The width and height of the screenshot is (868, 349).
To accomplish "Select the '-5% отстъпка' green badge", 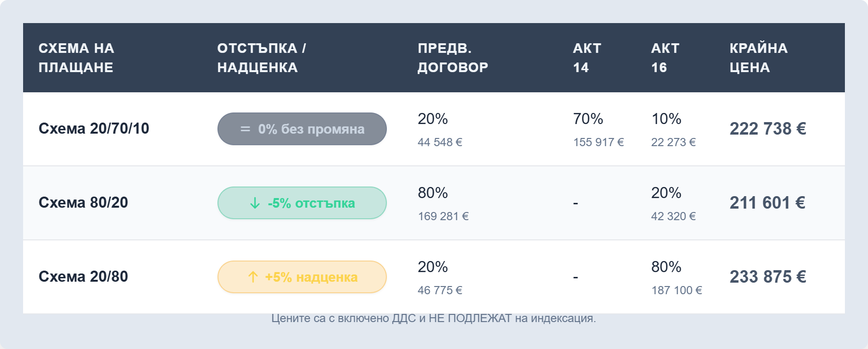I will pyautogui.click(x=302, y=203).
